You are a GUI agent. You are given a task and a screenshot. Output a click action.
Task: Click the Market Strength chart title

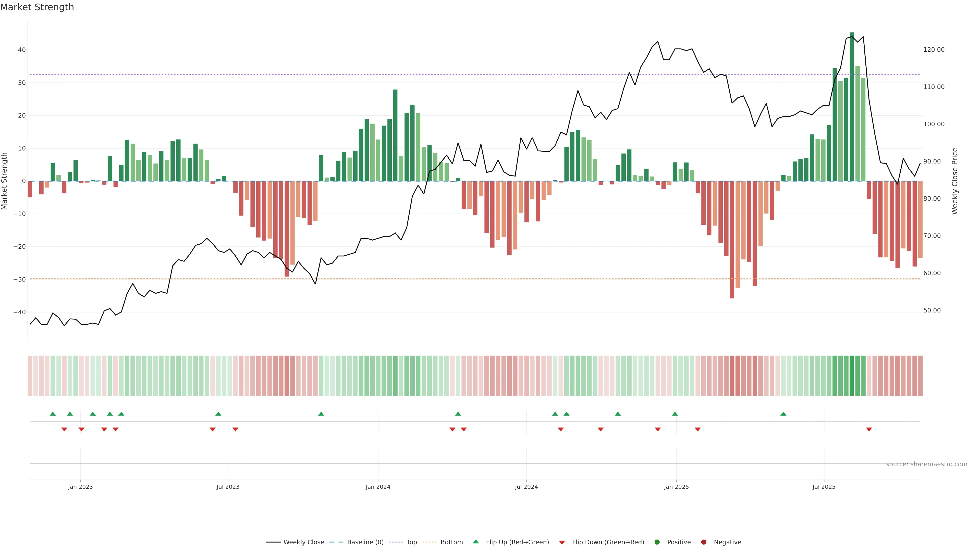tap(37, 7)
